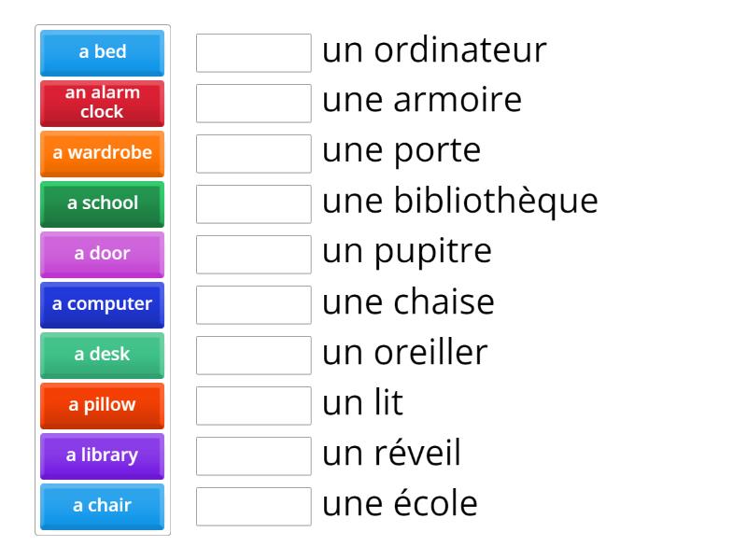Click the 'a school' tile

click(101, 203)
